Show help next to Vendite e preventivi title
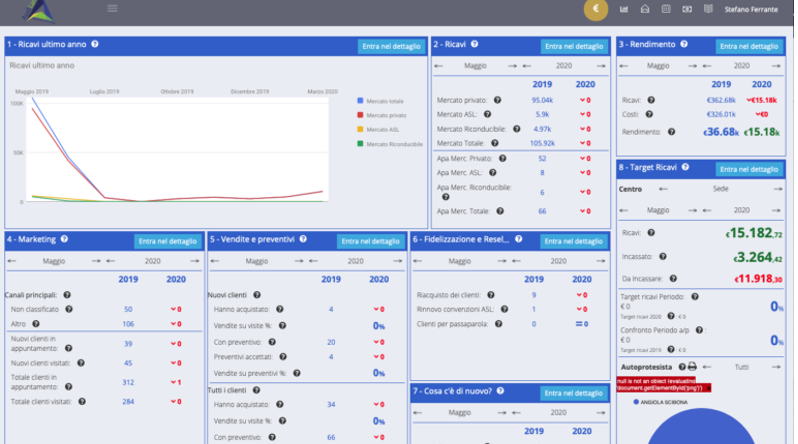This screenshot has width=798, height=444. click(x=303, y=239)
